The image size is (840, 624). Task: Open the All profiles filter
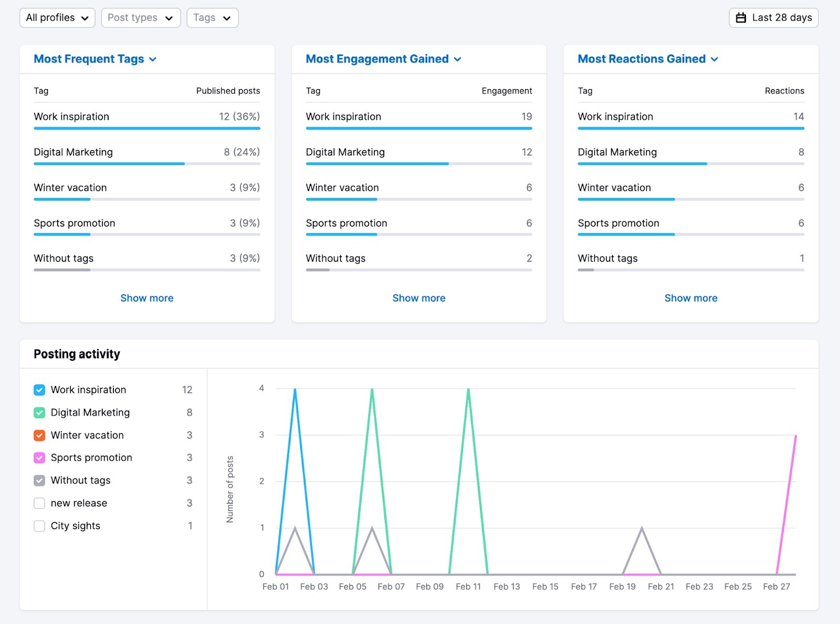point(57,17)
